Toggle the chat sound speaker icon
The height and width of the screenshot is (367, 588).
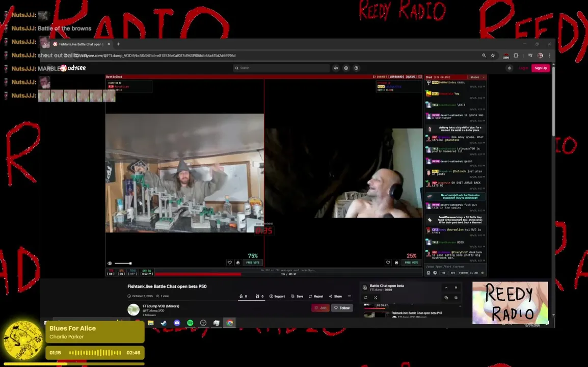[x=483, y=273]
